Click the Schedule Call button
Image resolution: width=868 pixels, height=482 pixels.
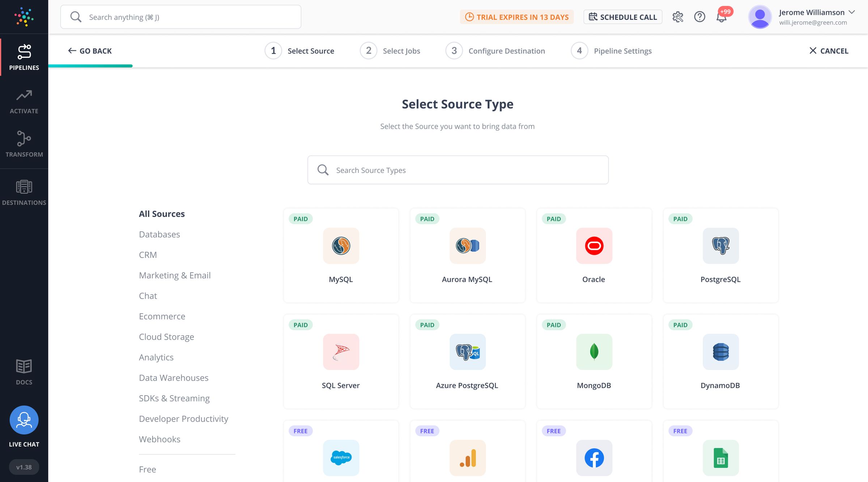tap(623, 17)
